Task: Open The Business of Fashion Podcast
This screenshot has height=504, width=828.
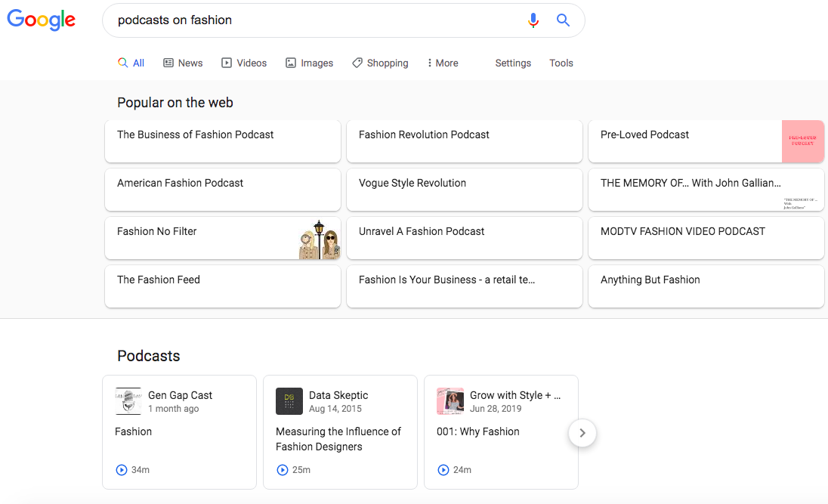Action: [223, 141]
